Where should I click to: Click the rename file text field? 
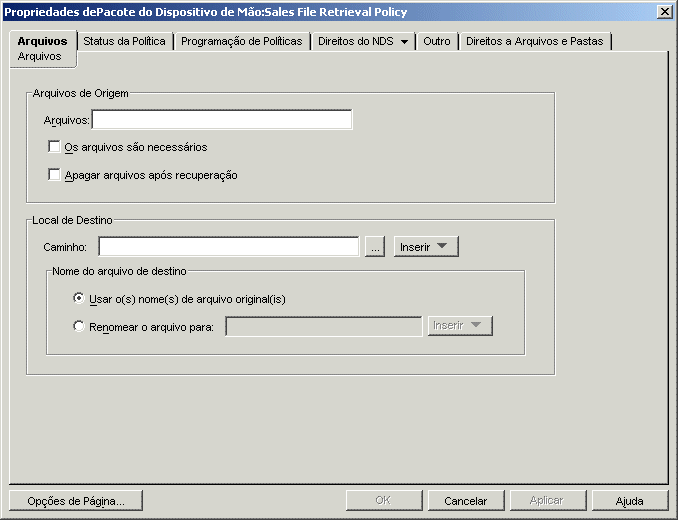point(323,326)
